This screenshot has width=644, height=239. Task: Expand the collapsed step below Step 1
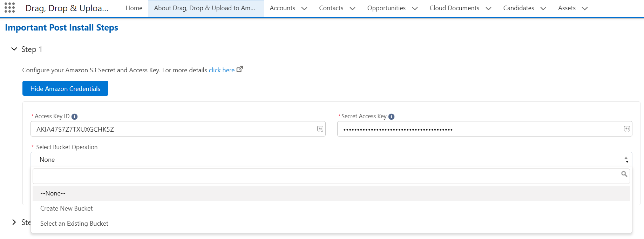[14, 222]
